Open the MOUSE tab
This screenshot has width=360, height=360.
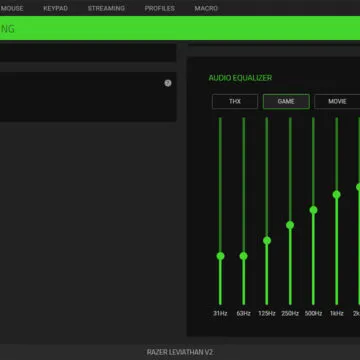coord(12,8)
